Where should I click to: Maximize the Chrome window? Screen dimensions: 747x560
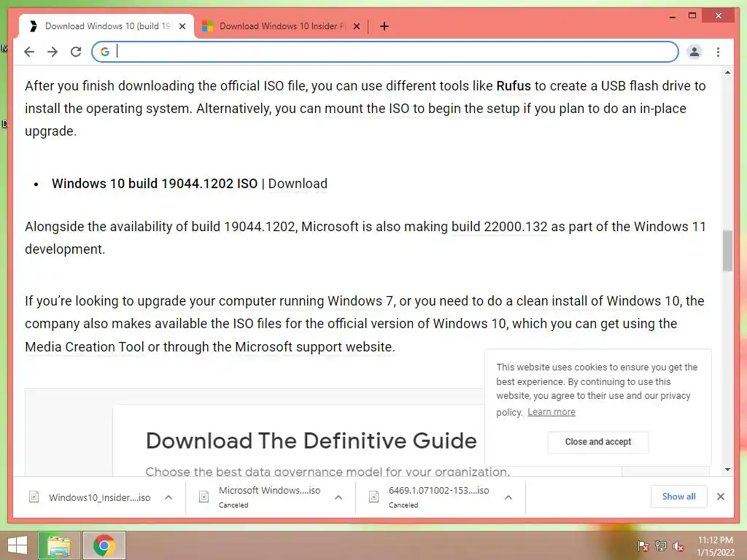coord(692,16)
